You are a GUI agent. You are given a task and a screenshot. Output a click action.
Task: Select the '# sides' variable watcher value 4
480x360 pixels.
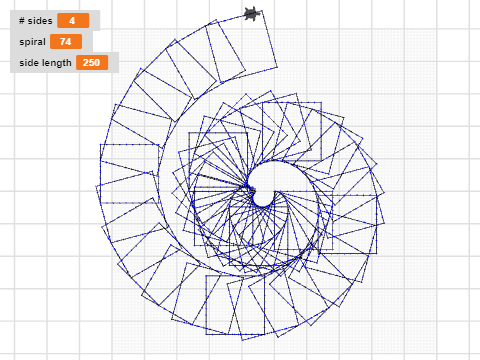[x=73, y=21]
